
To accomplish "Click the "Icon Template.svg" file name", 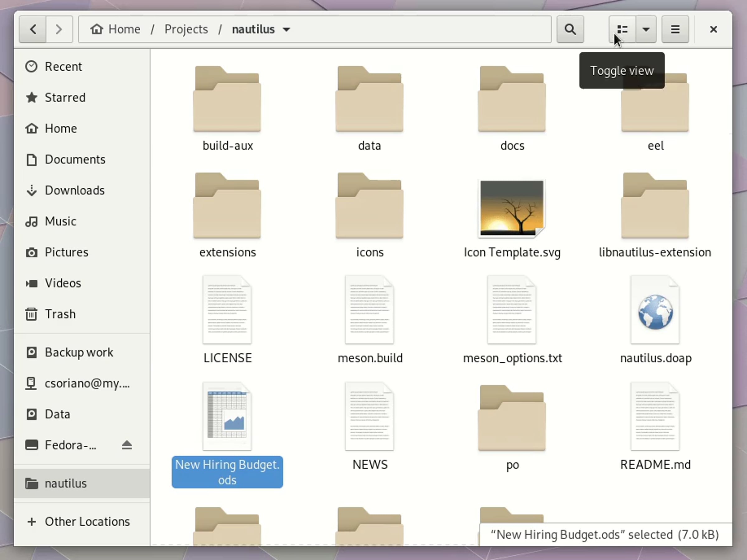I will tap(512, 252).
